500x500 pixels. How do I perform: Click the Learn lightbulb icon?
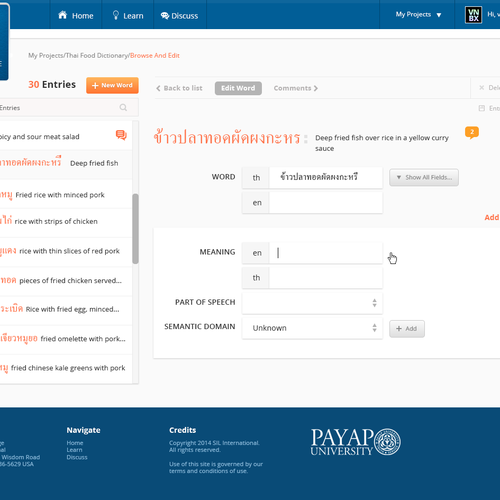point(116,15)
